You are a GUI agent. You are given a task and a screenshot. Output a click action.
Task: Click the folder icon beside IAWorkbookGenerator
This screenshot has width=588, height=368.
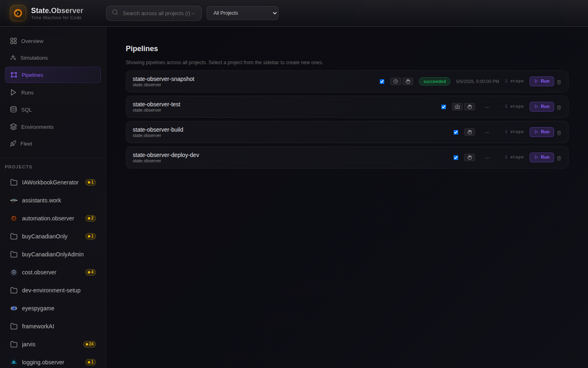14,182
